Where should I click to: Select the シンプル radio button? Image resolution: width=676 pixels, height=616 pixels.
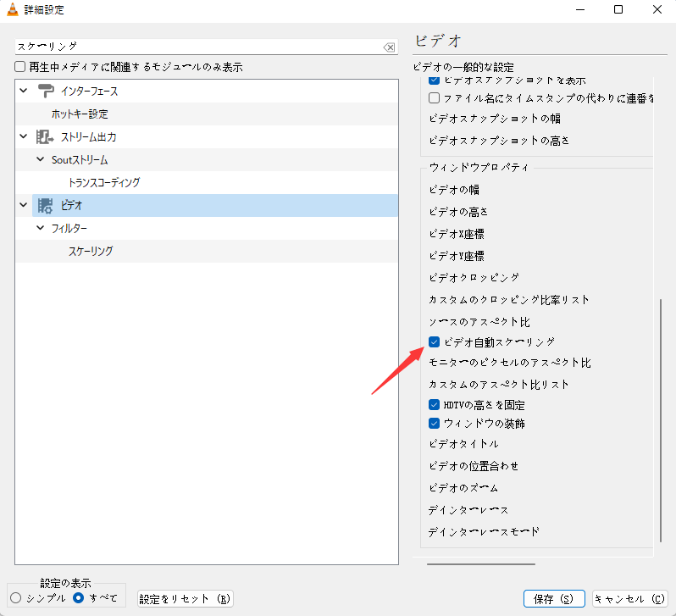pyautogui.click(x=16, y=598)
